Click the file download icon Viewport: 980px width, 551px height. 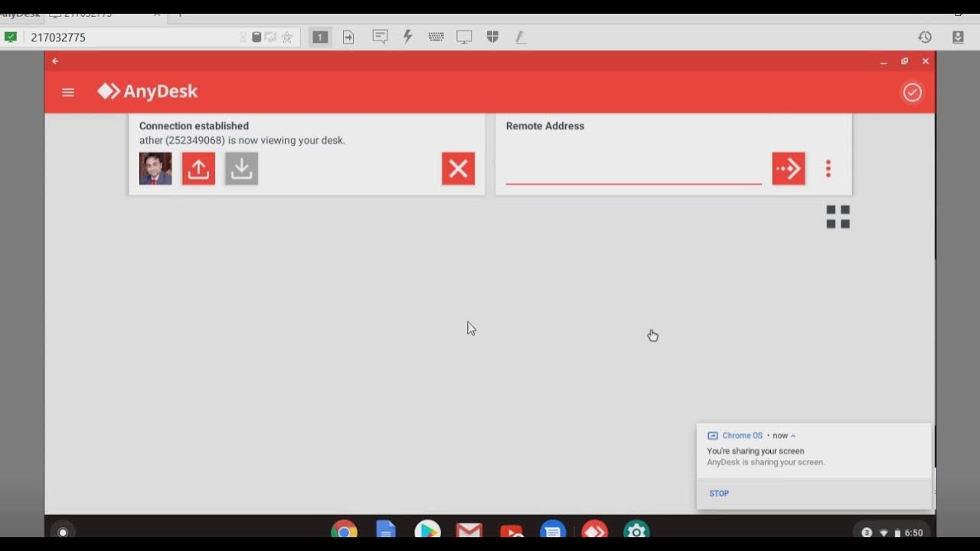pyautogui.click(x=241, y=168)
